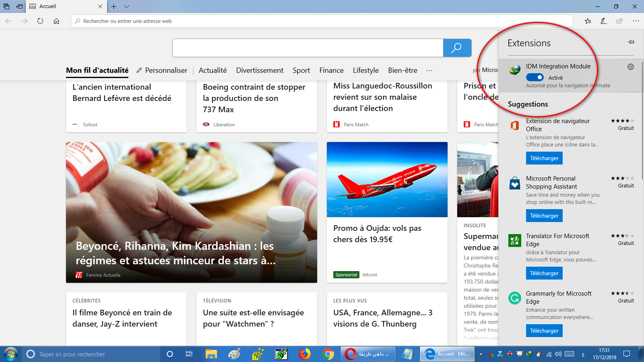Open IDM Integration Module settings gear

pyautogui.click(x=631, y=67)
